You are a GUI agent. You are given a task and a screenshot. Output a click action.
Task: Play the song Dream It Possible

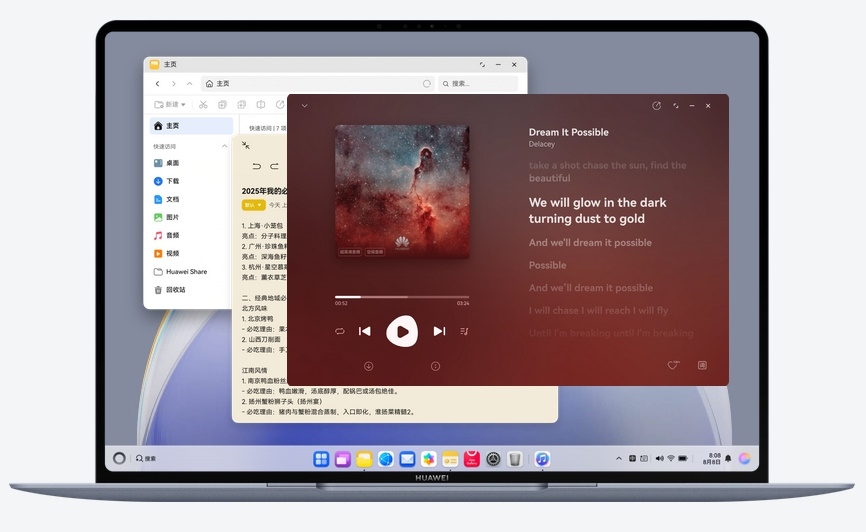(402, 331)
